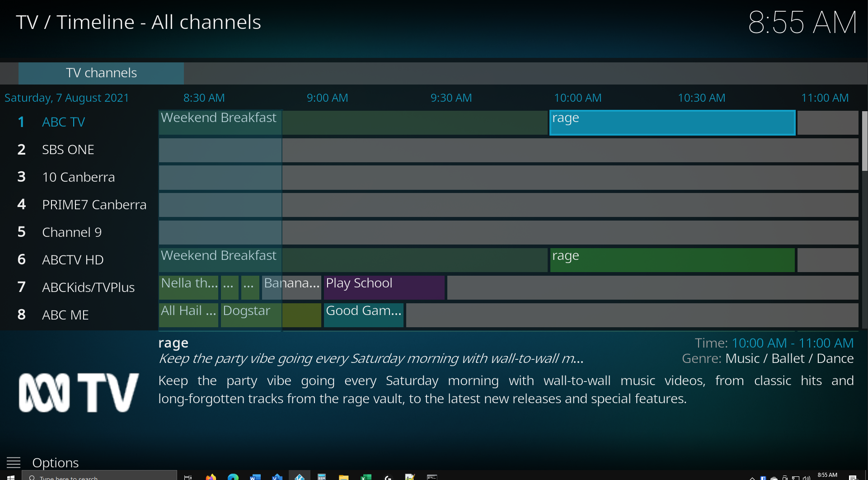Viewport: 868px width, 480px height.
Task: Click the TV / Timeline - All channels title
Action: click(138, 23)
